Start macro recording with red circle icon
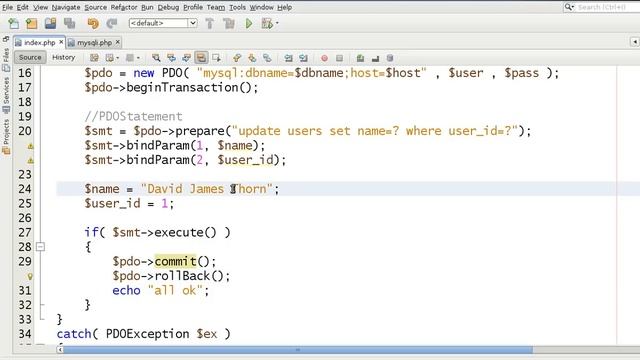Image resolution: width=640 pixels, height=360 pixels. [324, 58]
